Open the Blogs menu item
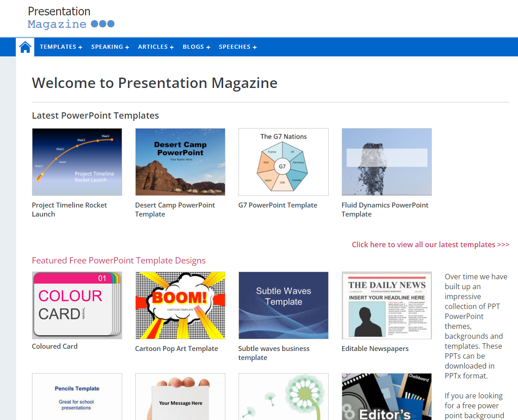Screen dimensions: 518x420 tap(196, 47)
